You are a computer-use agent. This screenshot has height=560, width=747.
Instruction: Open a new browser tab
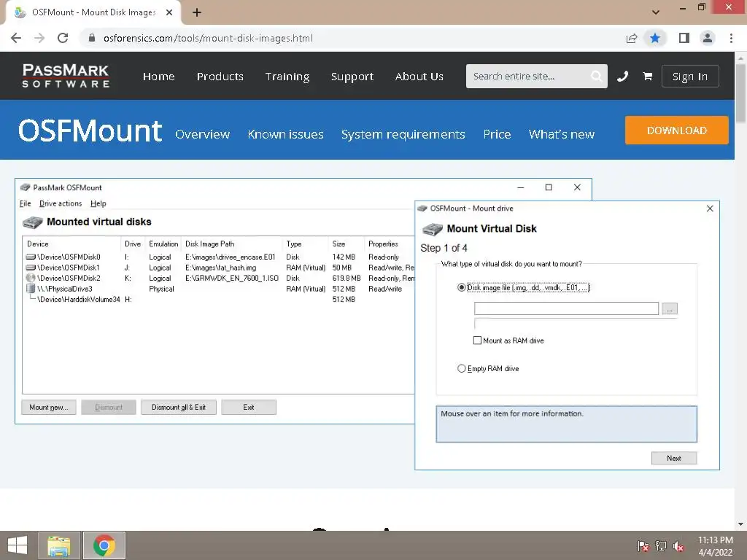coord(197,12)
